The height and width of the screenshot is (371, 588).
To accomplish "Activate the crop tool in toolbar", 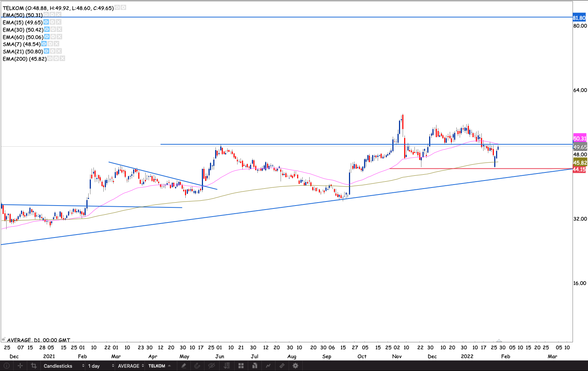I will coord(34,366).
